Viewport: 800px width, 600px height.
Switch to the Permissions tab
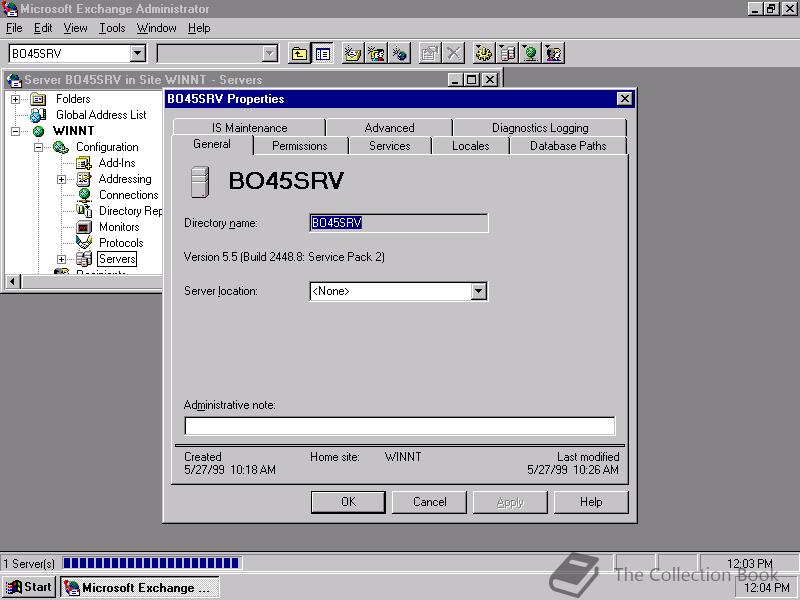pos(300,146)
